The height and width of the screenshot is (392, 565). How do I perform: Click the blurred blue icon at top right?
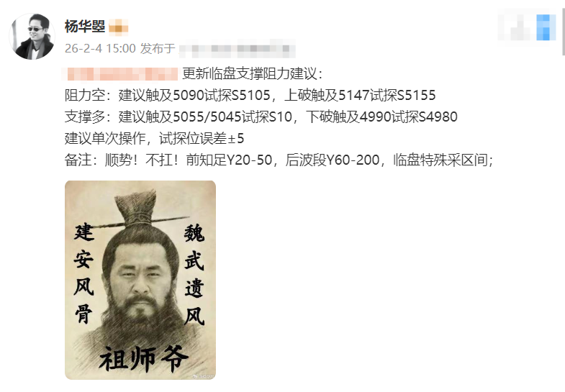point(545,27)
